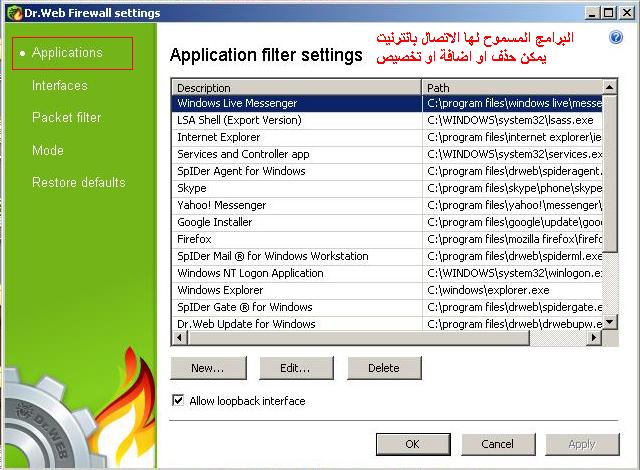
Task: Sort by Path column header
Action: pyautogui.click(x=512, y=88)
